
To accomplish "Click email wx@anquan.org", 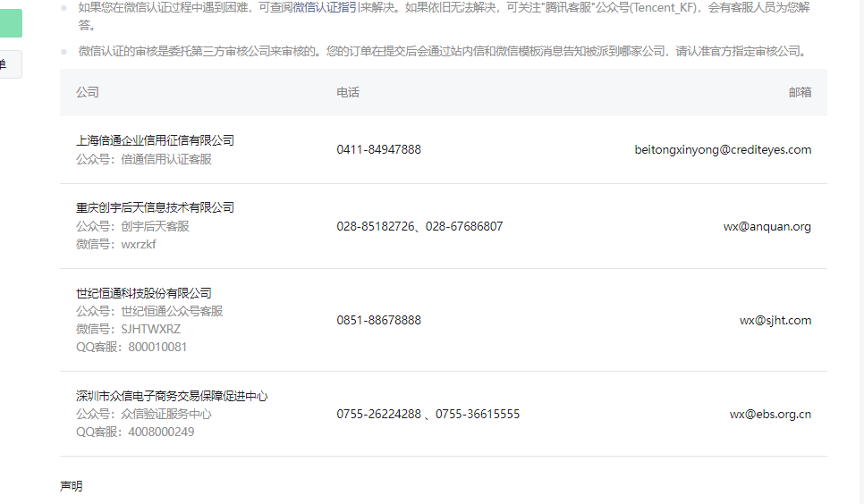I will (x=767, y=226).
